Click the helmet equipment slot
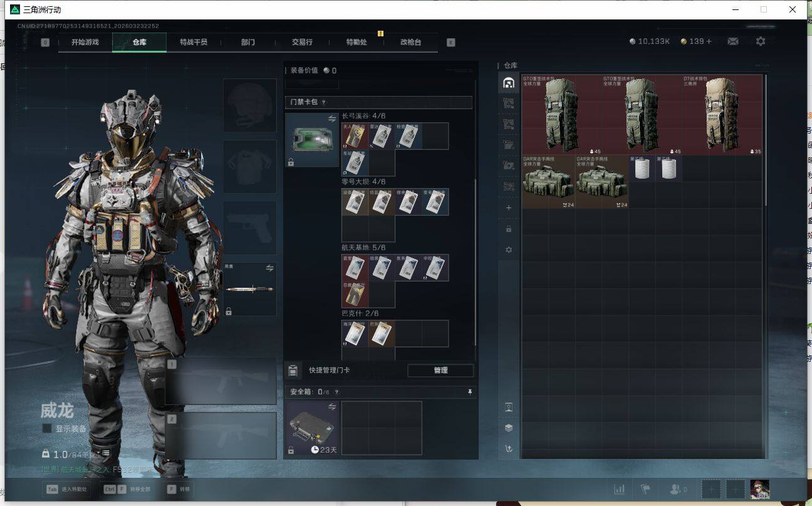Screen dimensions: 812x506 [x=250, y=105]
